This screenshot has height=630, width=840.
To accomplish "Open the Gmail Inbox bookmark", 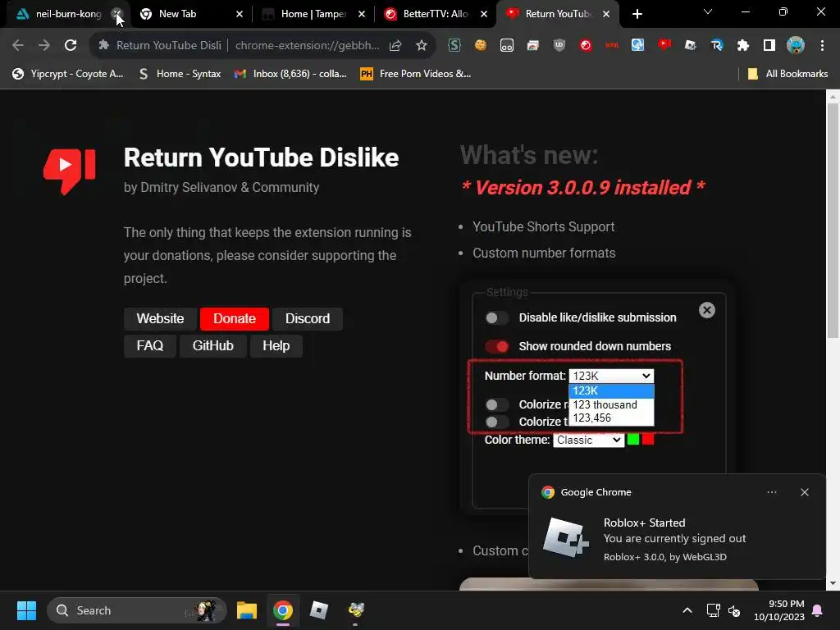I will pyautogui.click(x=291, y=74).
